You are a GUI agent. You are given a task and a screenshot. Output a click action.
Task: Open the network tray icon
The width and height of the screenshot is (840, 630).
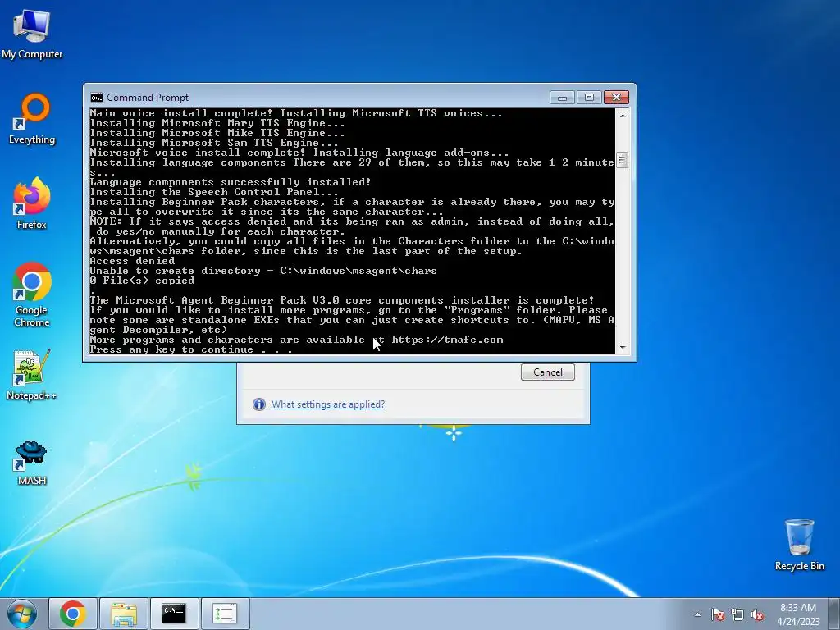(737, 614)
